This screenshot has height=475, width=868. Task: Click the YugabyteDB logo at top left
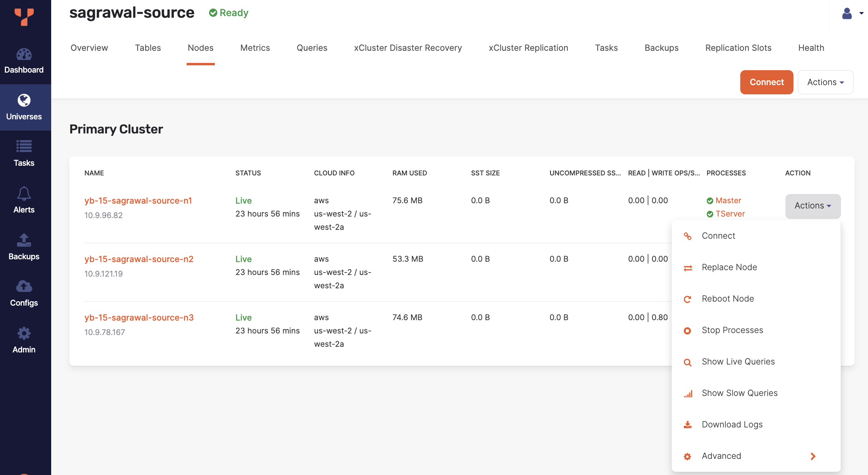[24, 17]
